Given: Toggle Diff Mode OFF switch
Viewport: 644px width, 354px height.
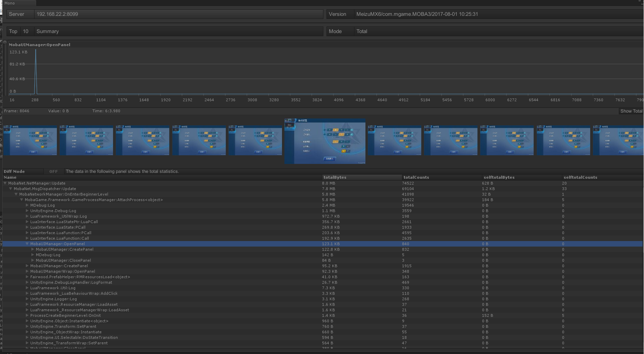Looking at the screenshot, I should pos(53,171).
